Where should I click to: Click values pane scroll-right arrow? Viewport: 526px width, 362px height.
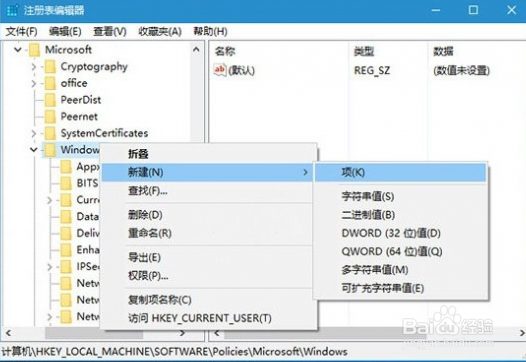click(x=522, y=333)
